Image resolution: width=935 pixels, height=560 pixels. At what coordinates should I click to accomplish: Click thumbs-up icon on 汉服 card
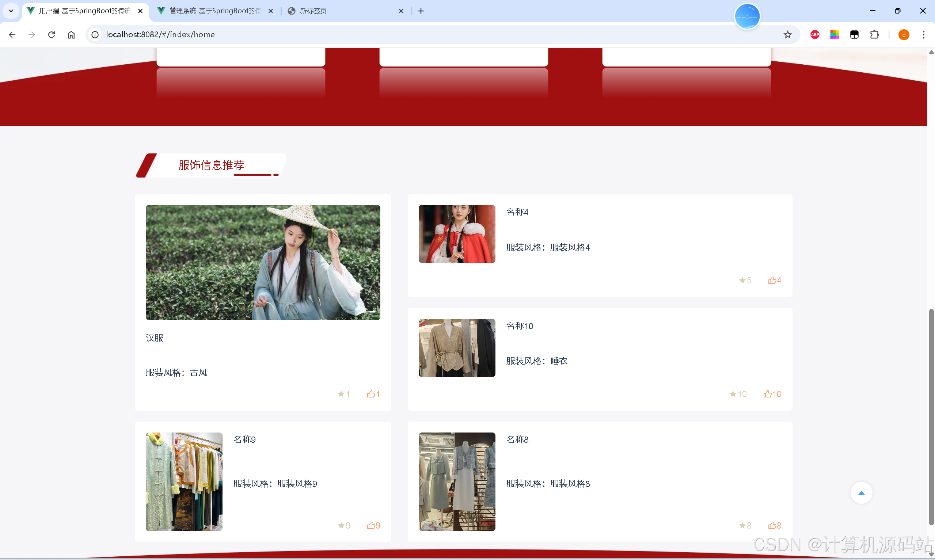coord(370,394)
